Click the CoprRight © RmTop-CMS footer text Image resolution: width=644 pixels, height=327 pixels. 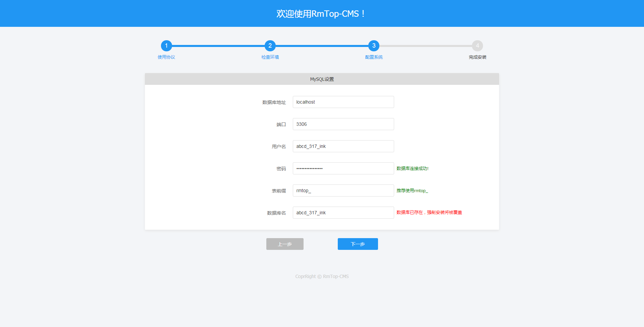322,276
